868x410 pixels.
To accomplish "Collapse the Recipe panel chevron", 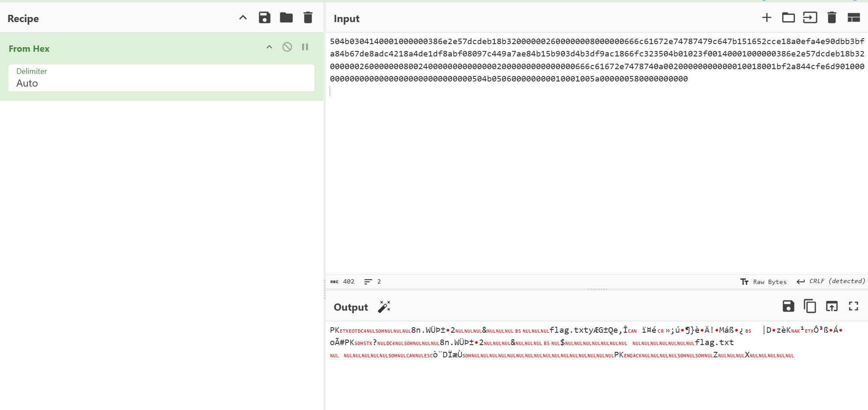I will [x=243, y=18].
